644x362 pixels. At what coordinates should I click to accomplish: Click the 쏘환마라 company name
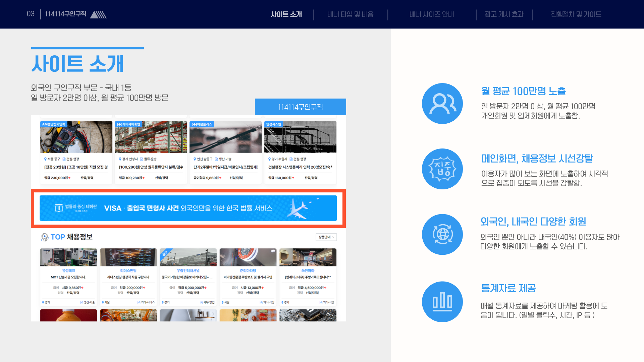coord(308,270)
